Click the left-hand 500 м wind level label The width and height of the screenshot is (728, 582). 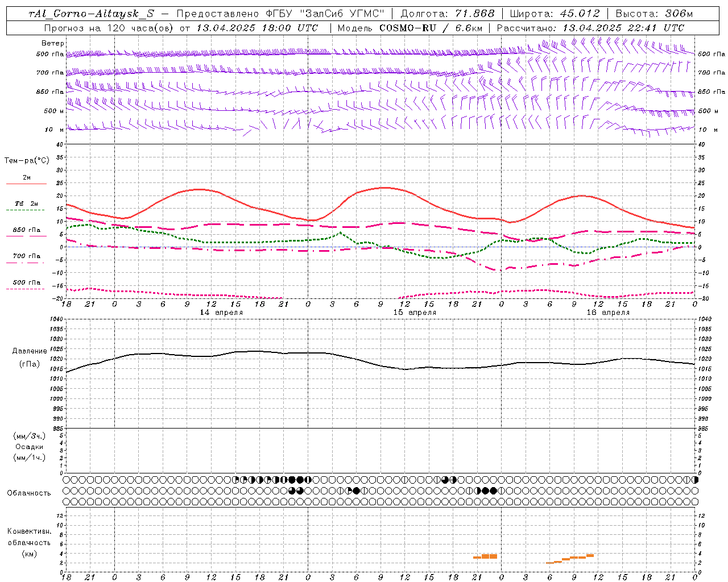pyautogui.click(x=54, y=111)
